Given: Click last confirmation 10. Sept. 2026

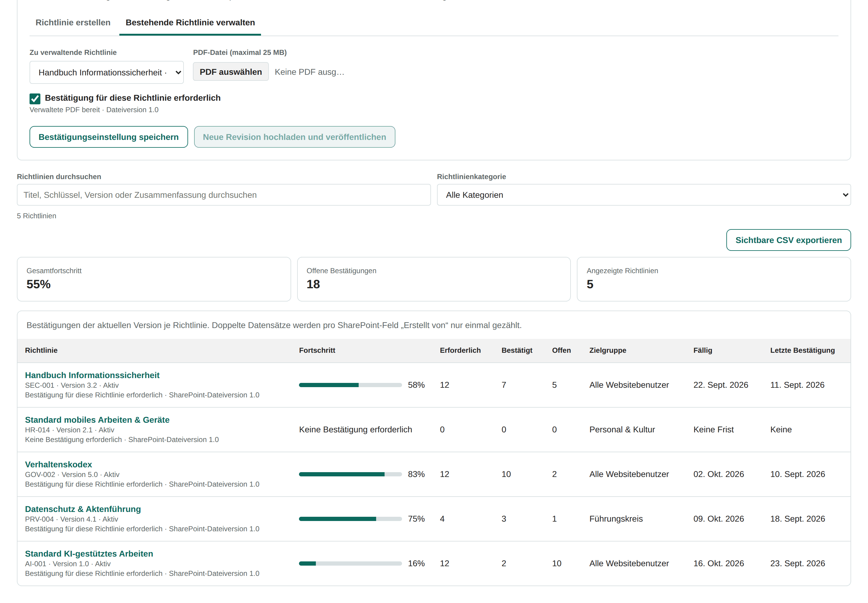Looking at the screenshot, I should click(x=797, y=474).
